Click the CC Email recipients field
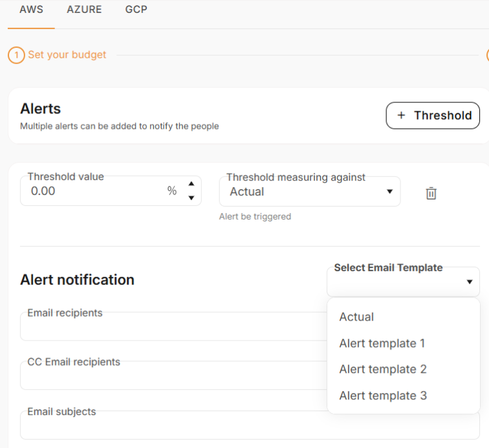Image resolution: width=489 pixels, height=448 pixels. (168, 376)
